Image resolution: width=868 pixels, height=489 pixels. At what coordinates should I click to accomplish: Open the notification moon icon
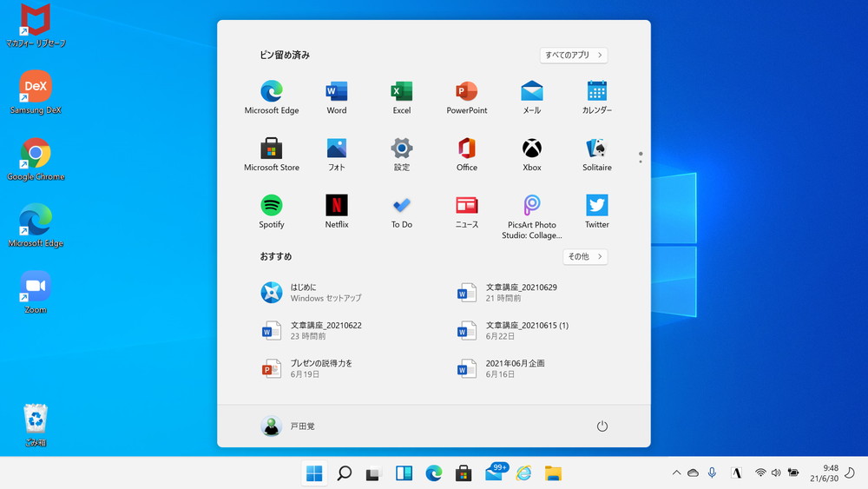(850, 473)
